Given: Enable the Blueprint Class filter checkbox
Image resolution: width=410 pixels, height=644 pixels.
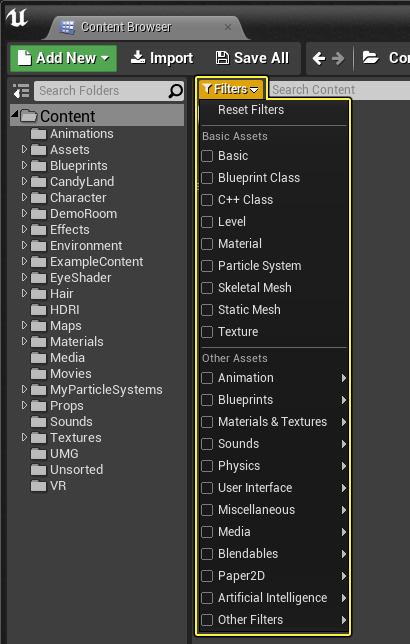Looking at the screenshot, I should click(x=207, y=178).
